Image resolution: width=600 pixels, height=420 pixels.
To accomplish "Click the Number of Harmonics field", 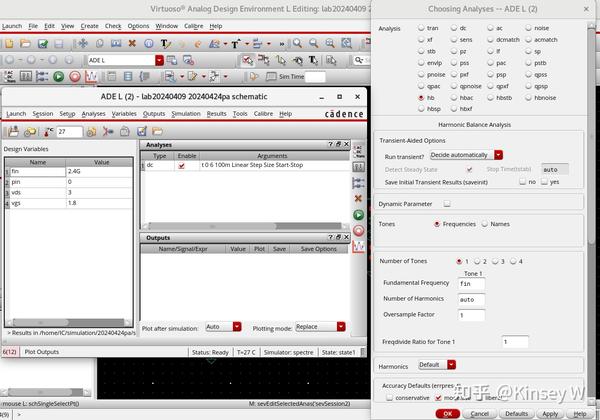I will pos(471,300).
